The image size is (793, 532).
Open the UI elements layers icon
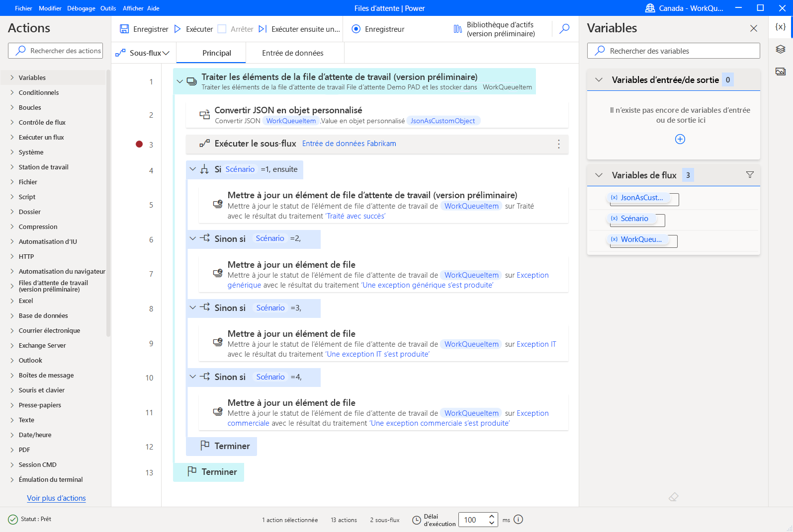[x=781, y=49]
